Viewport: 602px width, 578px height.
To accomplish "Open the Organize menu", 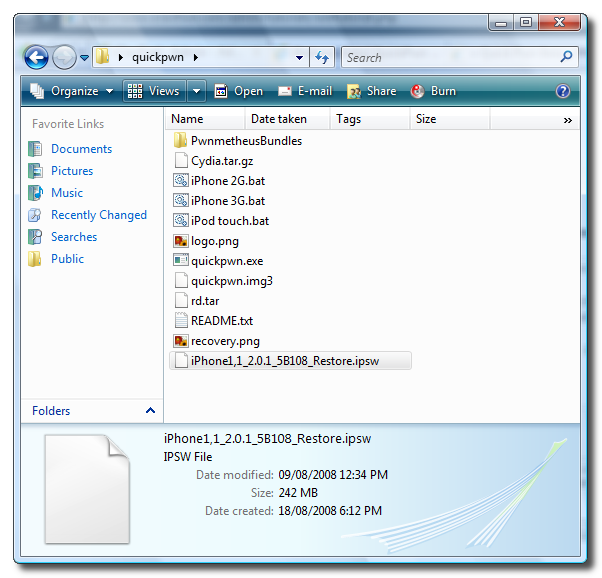I will 72,91.
